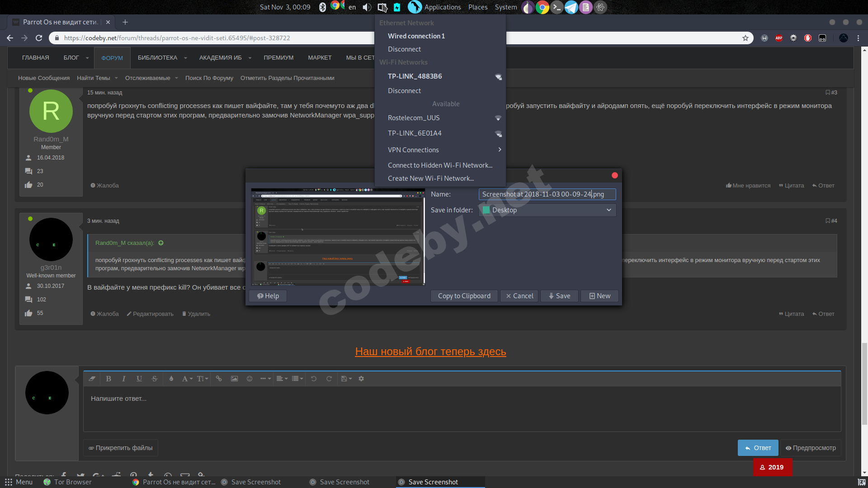Image resolution: width=868 pixels, height=488 pixels.
Task: Click the screenshot Name input field
Action: pyautogui.click(x=547, y=194)
